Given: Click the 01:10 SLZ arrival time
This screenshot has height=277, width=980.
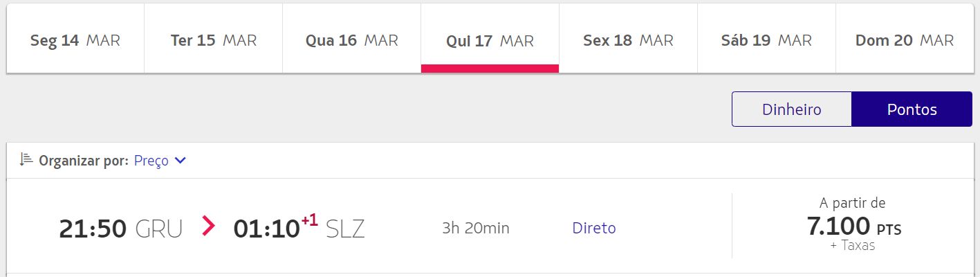Looking at the screenshot, I should (299, 229).
